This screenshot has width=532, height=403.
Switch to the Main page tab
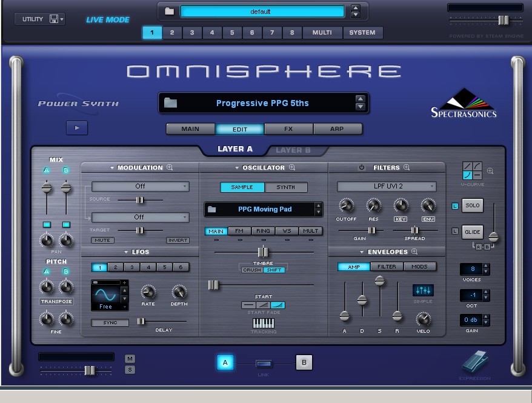[190, 129]
